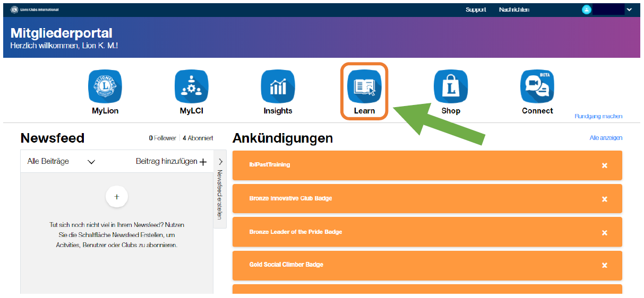
Task: Open the Bronze Innovative Club Badge announcement
Action: coord(427,199)
